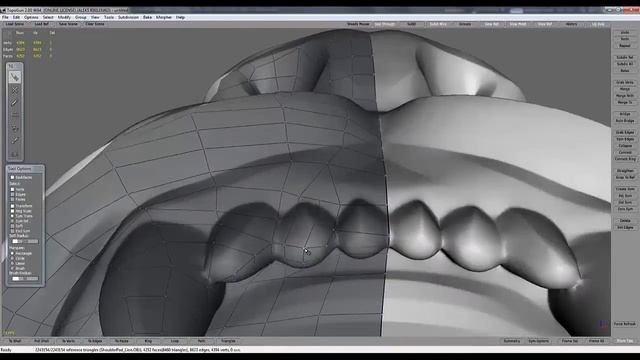Image resolution: width=640 pixels, height=360 pixels.
Task: Open the Morpher menu
Action: tap(164, 18)
